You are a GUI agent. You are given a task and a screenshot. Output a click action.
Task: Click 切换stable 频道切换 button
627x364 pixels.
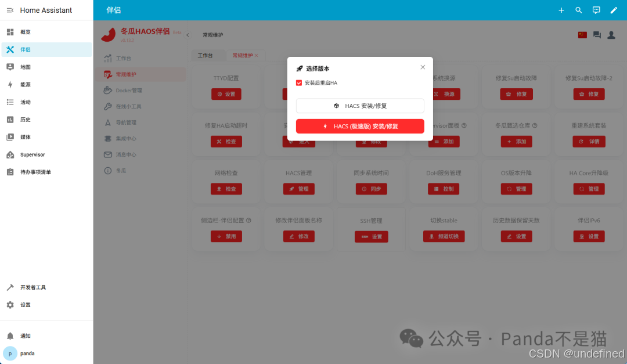point(444,236)
